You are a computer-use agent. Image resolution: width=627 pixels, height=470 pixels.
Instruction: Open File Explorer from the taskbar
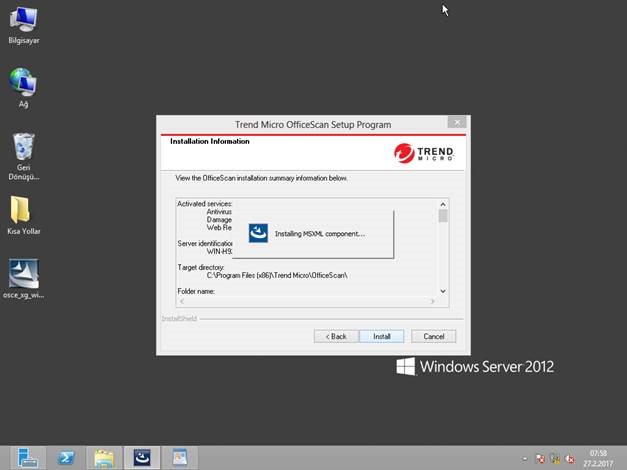pyautogui.click(x=104, y=458)
